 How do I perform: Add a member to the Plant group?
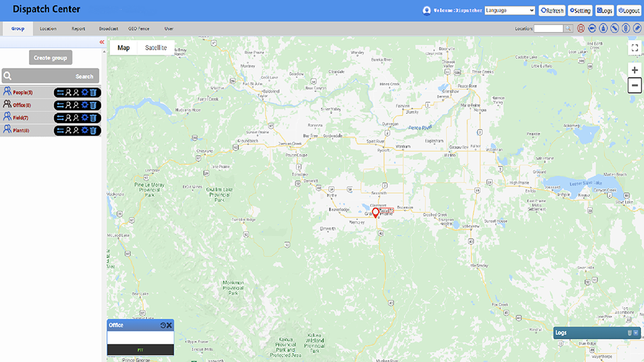[69, 131]
